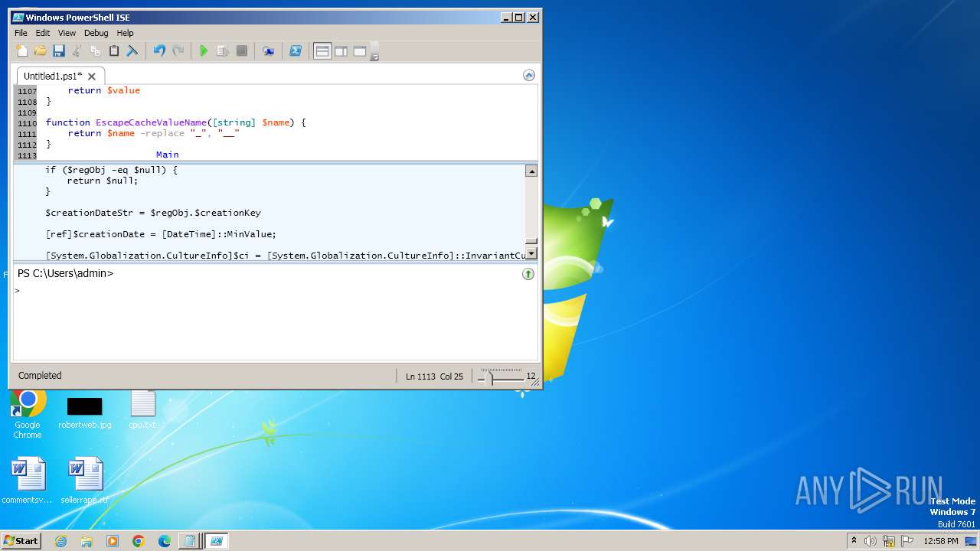Run the script with the green play icon
Image resolution: width=980 pixels, height=551 pixels.
click(204, 51)
